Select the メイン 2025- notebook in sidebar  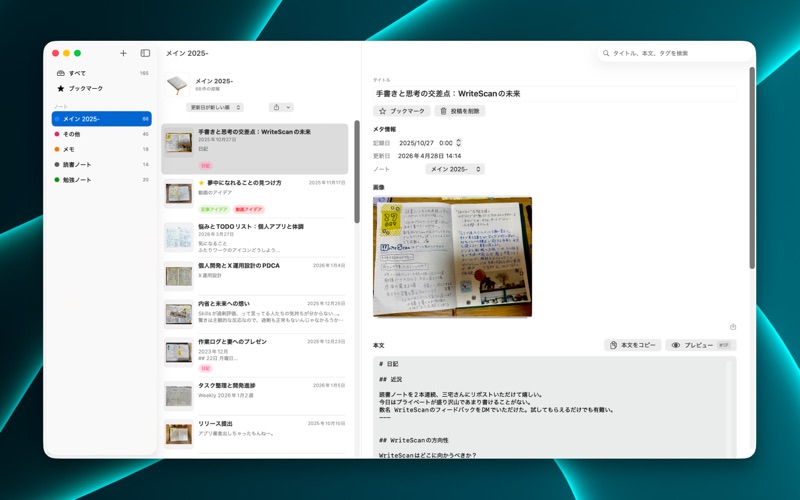(102, 119)
